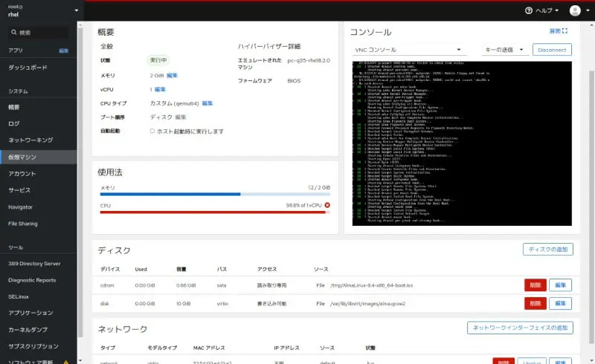Expand the help menu dropdown arrow
The height and width of the screenshot is (364, 595).
pyautogui.click(x=556, y=10)
